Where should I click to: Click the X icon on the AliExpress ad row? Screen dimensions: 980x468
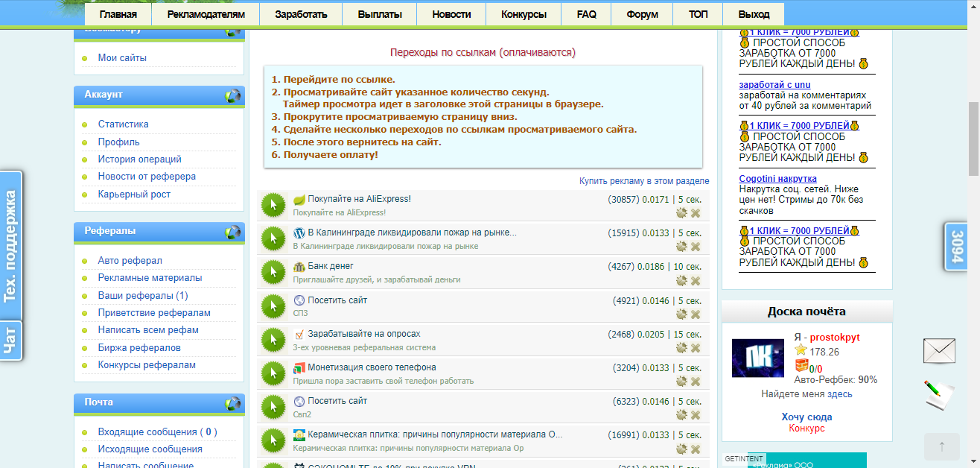[696, 212]
